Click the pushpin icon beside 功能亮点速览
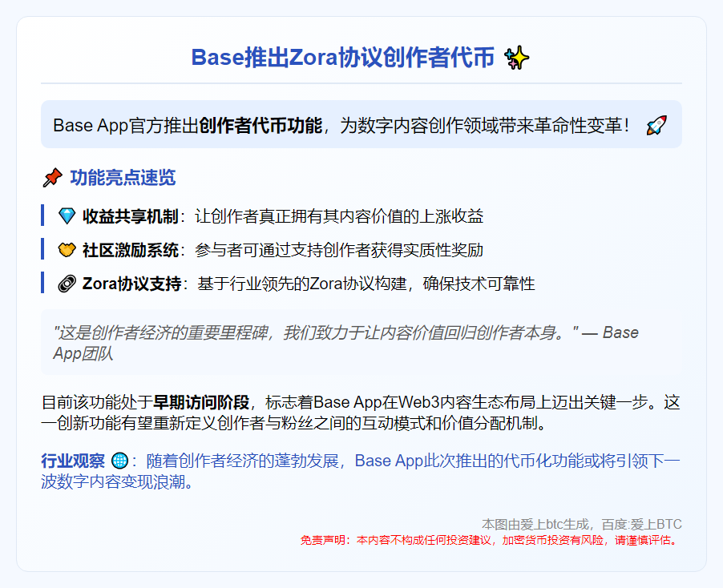Screen dimensions: 723x588 [52, 178]
